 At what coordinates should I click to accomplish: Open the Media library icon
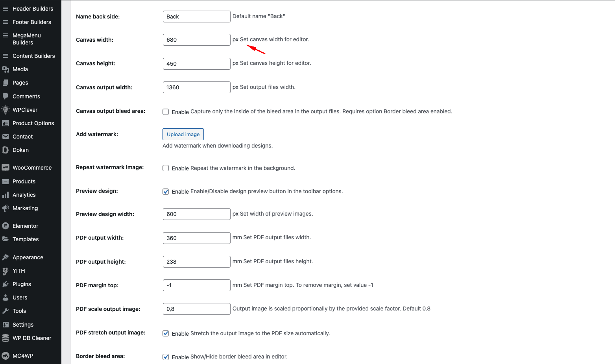6,69
